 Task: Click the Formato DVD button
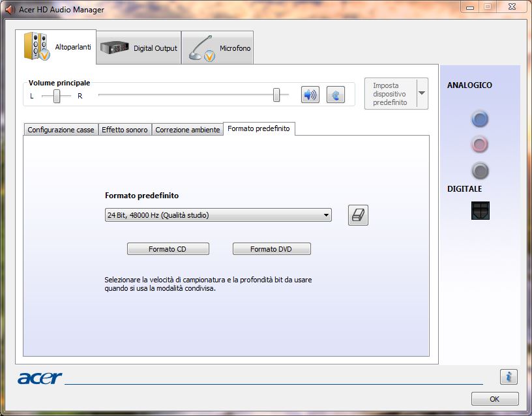coord(271,249)
